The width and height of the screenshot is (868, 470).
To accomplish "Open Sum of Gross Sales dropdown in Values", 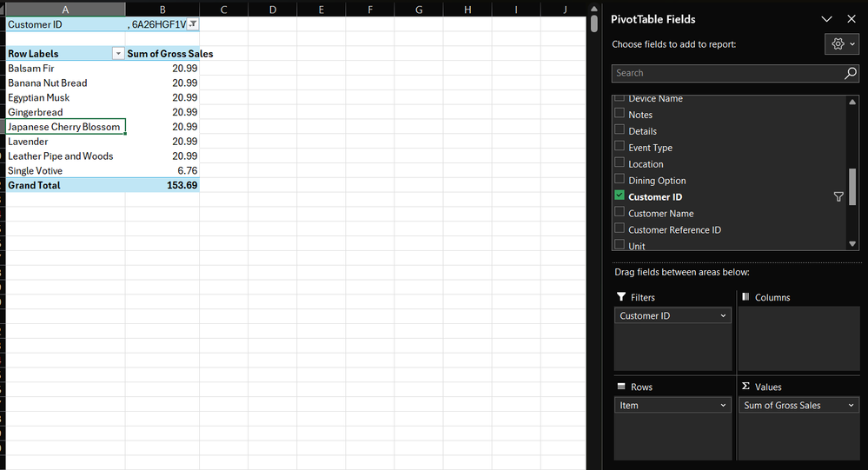I will pos(851,406).
